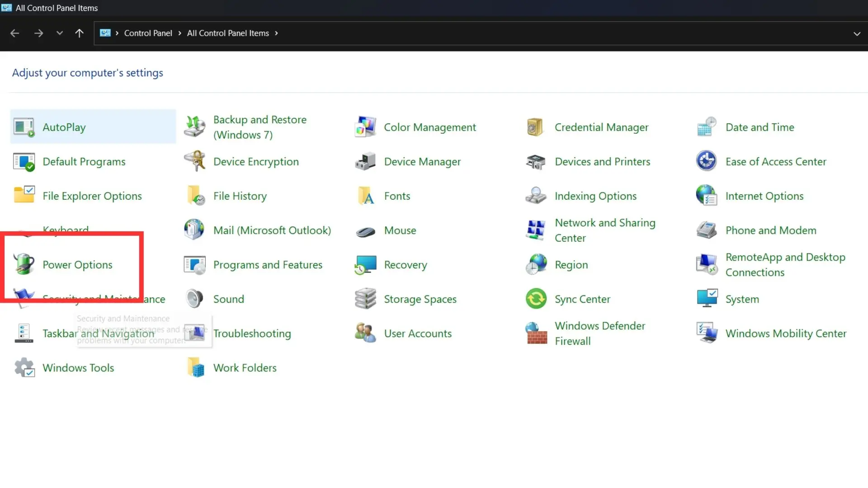Screen dimensions: 868x488
Task: Click the Color Management icon
Action: [365, 127]
